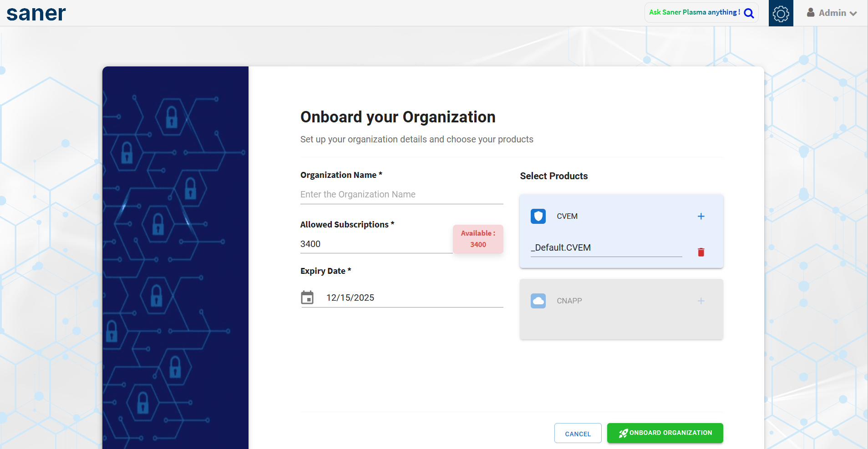The height and width of the screenshot is (449, 868).
Task: Click the search magnifier icon
Action: pos(749,13)
